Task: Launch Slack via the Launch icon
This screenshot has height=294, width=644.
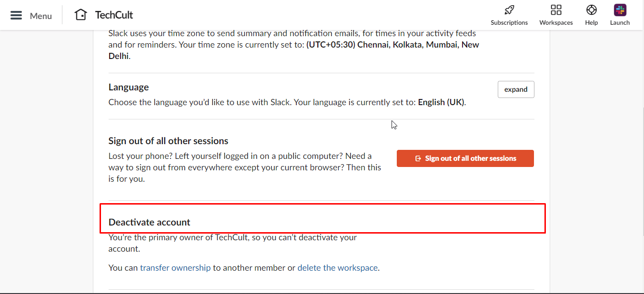Action: pos(620,10)
